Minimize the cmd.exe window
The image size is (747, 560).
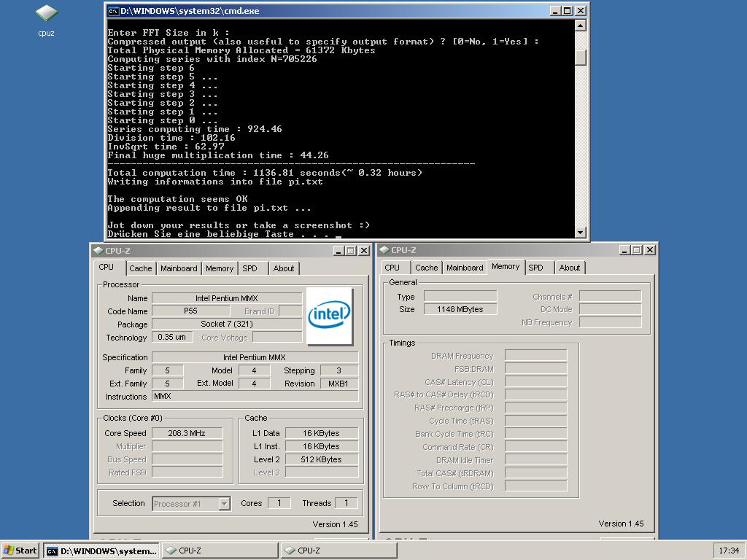point(555,10)
